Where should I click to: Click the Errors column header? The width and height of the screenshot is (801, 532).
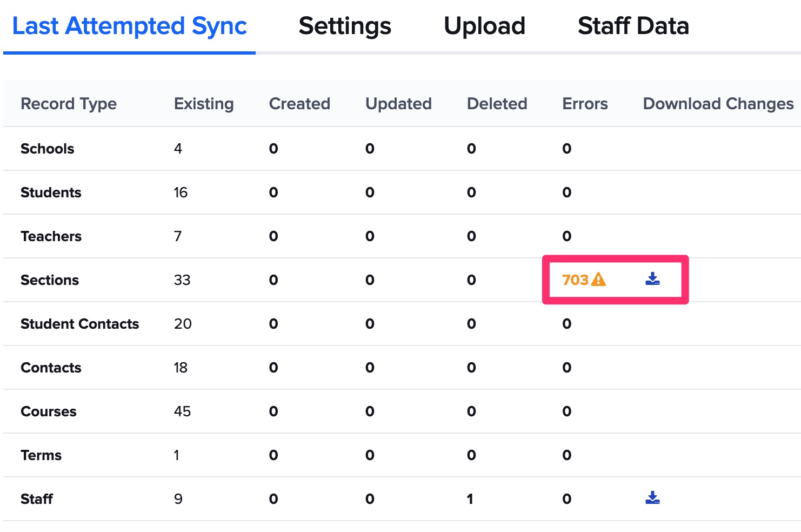click(585, 103)
